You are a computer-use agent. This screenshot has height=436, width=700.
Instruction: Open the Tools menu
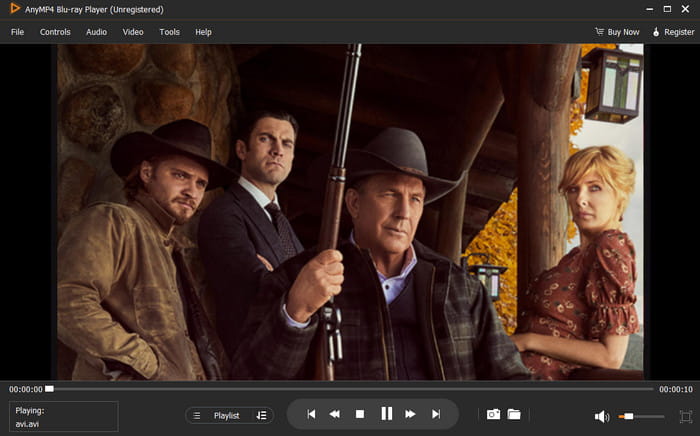[x=170, y=32]
